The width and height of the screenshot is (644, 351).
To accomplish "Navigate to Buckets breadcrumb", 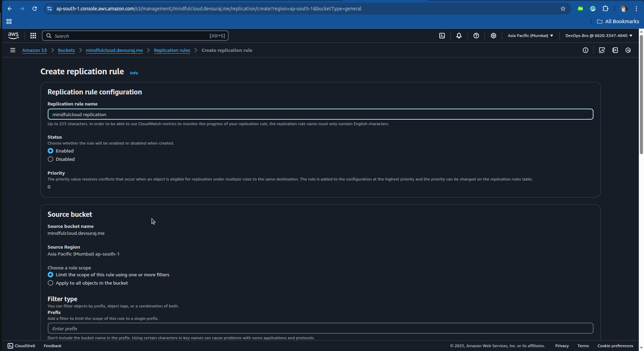I will click(66, 50).
